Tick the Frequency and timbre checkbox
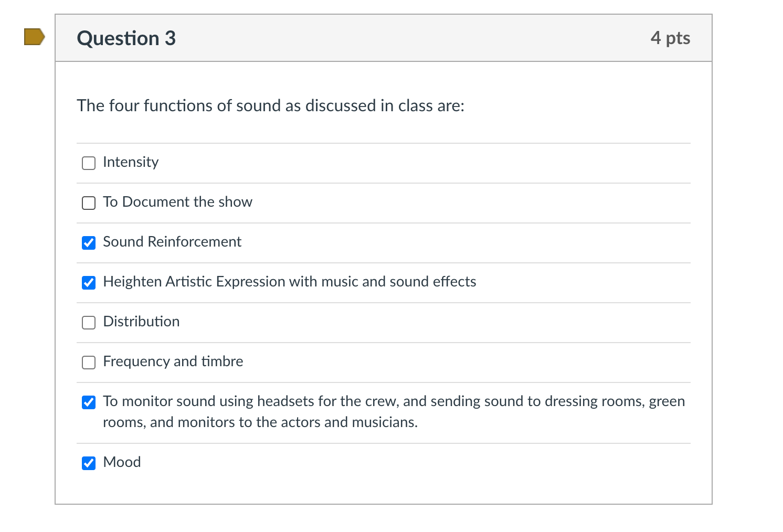The image size is (783, 532). pyautogui.click(x=89, y=362)
